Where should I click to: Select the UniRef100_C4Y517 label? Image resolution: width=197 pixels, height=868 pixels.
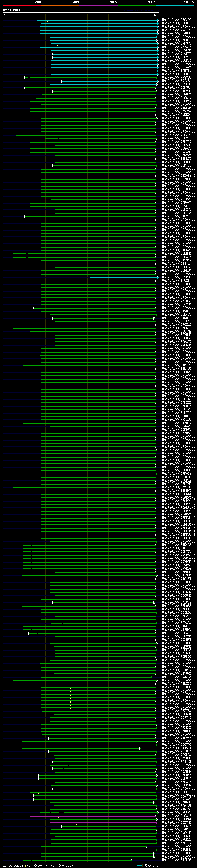pos(177,423)
